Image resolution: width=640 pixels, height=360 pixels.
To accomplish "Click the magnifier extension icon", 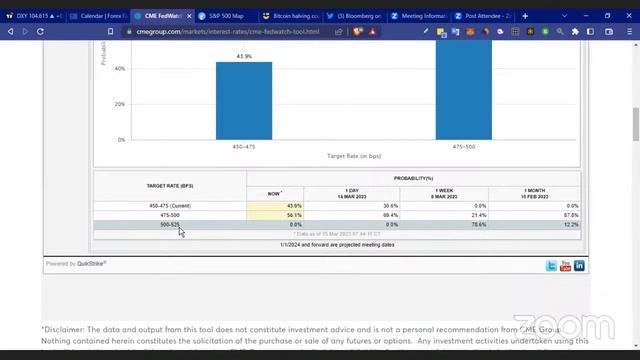I will point(560,31).
